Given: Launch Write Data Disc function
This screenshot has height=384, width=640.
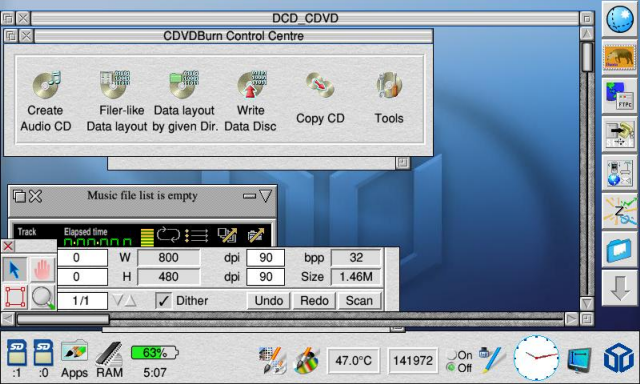Looking at the screenshot, I should pos(251,101).
